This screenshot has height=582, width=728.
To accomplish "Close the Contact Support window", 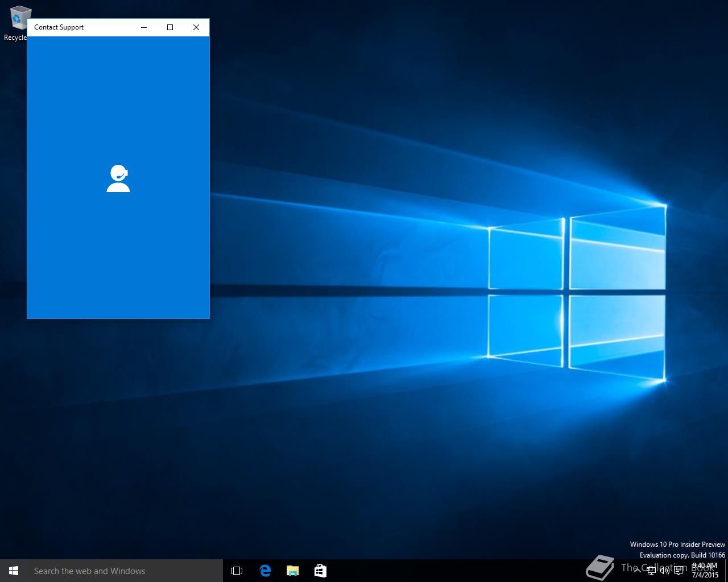I will pyautogui.click(x=196, y=27).
